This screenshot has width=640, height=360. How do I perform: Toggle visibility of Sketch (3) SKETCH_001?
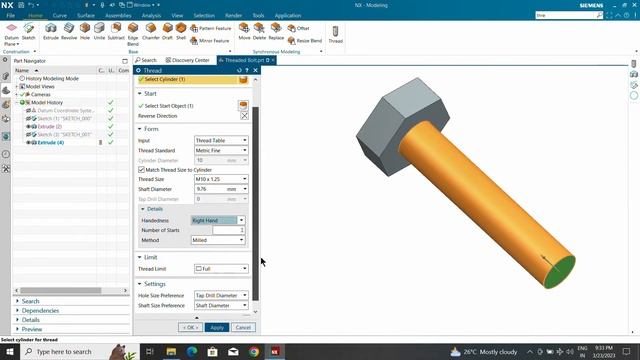tap(29, 134)
